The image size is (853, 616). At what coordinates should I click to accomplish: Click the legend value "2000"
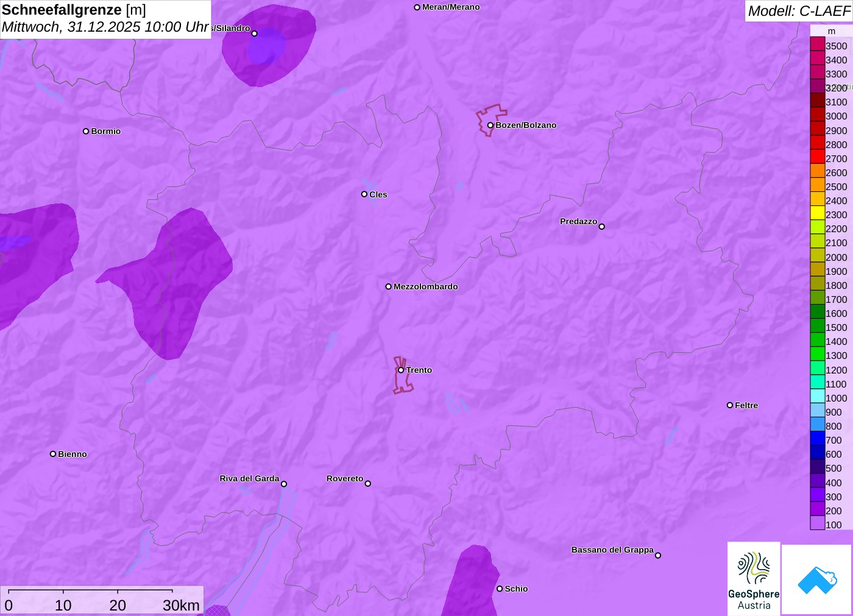(837, 257)
